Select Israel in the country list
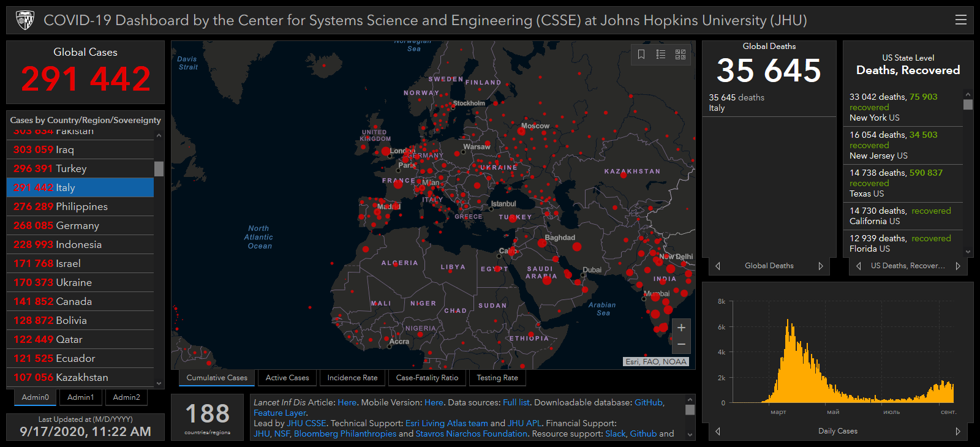The image size is (980, 447). pyautogui.click(x=80, y=263)
